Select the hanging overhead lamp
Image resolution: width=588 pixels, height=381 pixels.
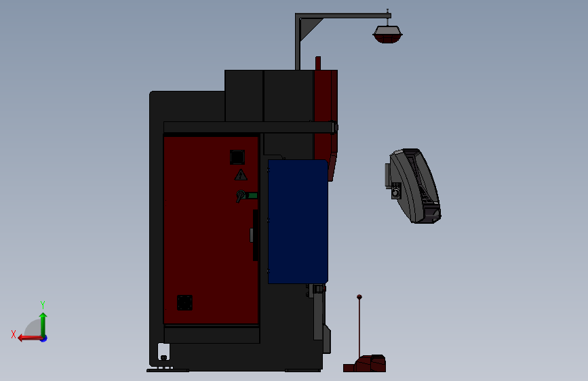click(387, 34)
